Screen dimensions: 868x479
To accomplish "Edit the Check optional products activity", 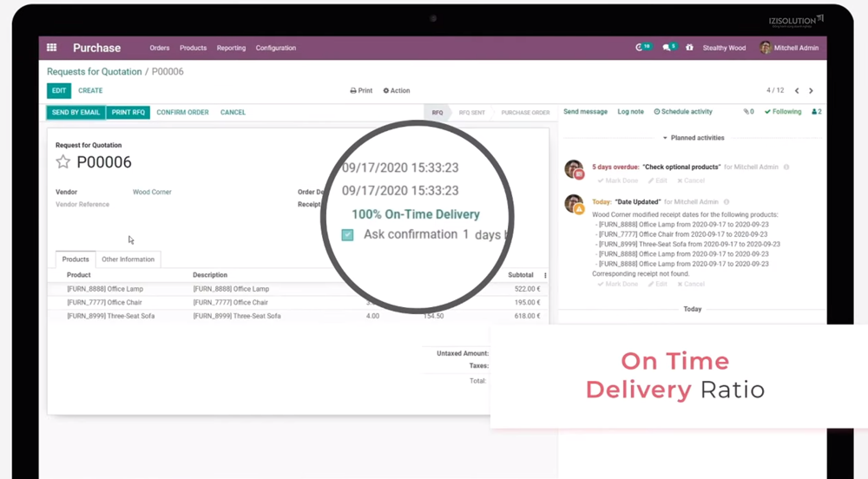I will (658, 180).
